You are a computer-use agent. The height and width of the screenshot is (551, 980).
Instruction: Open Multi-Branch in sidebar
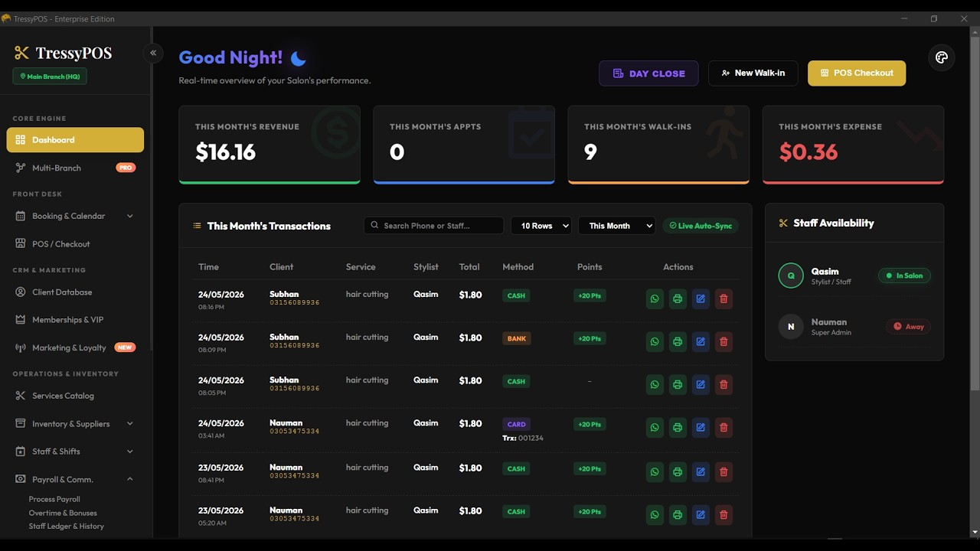[75, 168]
